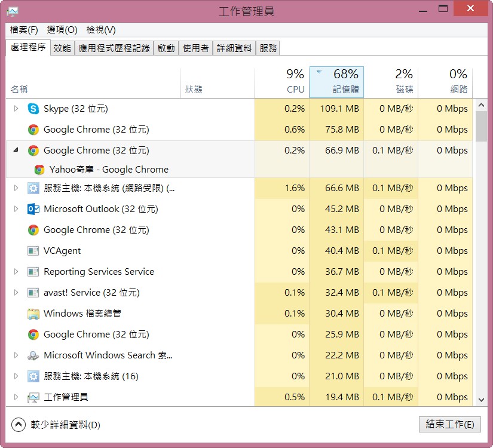This screenshot has width=493, height=448.
Task: Click the Chrome icon in the 66.9 MB row
Action: coord(33,151)
